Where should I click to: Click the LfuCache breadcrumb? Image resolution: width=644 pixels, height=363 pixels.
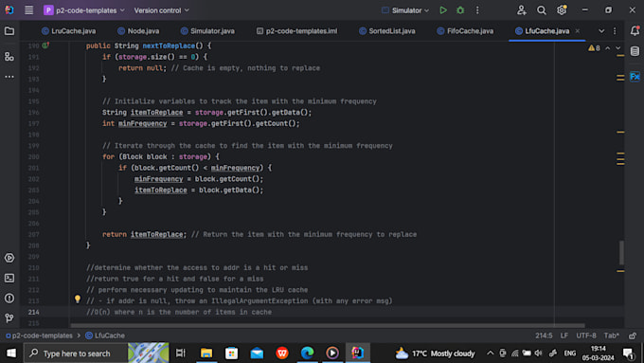click(x=105, y=336)
